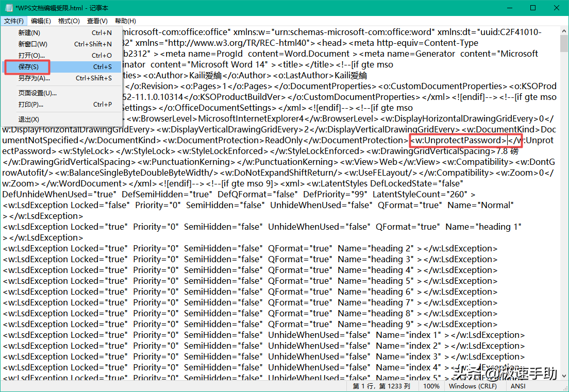Select 另存为(A)... menu entry
The width and height of the screenshot is (569, 392).
click(x=35, y=78)
